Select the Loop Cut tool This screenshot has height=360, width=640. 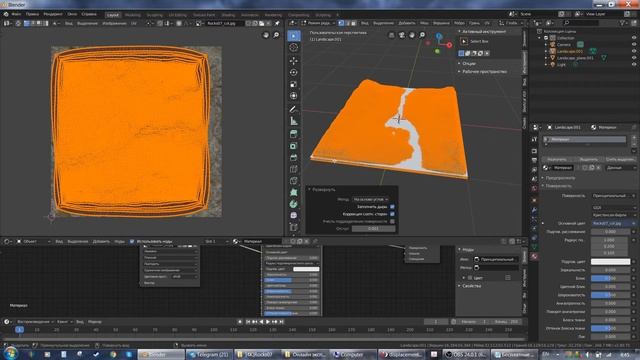pyautogui.click(x=293, y=169)
